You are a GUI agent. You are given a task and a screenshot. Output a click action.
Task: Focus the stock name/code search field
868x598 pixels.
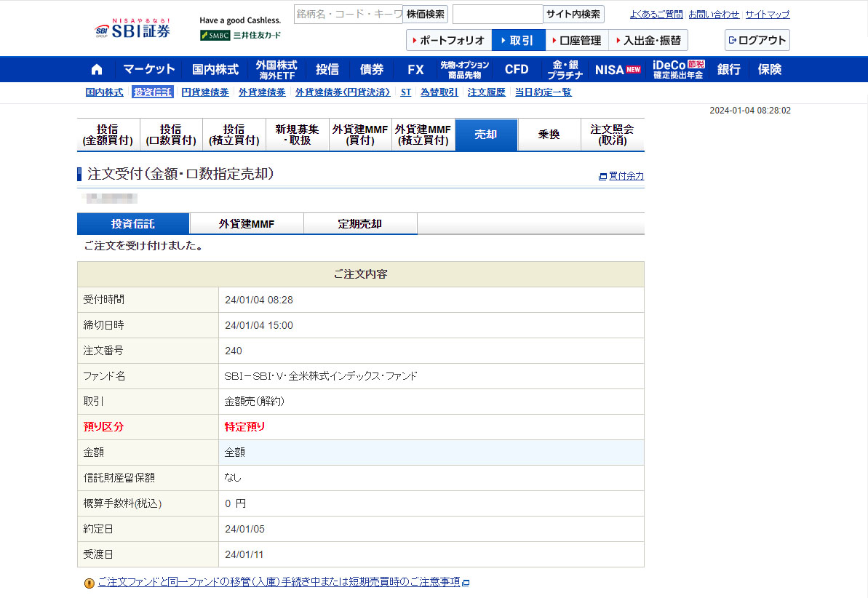[348, 15]
